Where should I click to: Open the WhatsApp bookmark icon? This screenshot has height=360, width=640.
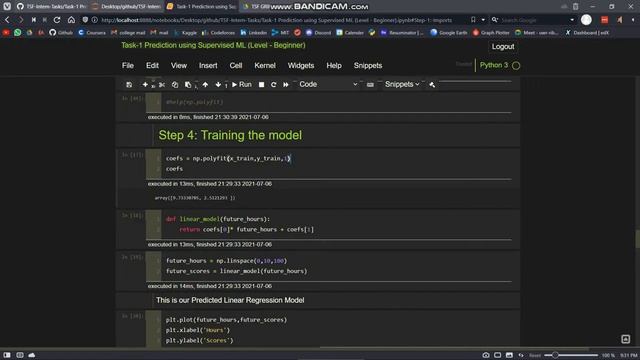pos(18,33)
